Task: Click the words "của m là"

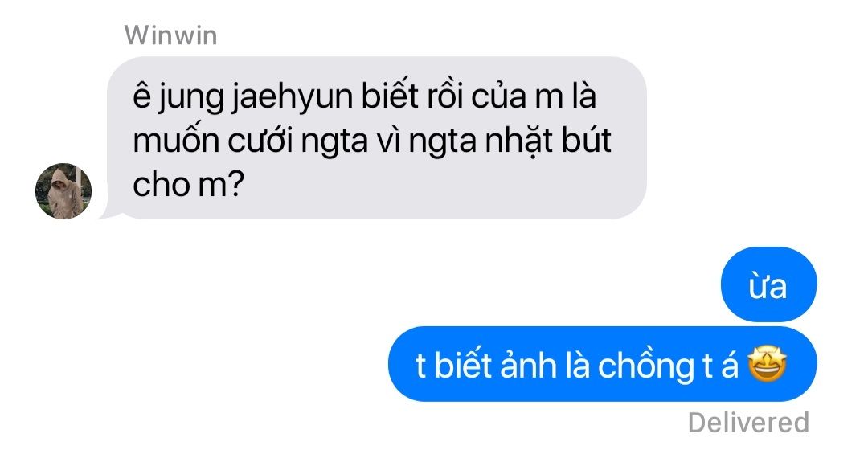Action: [x=534, y=96]
